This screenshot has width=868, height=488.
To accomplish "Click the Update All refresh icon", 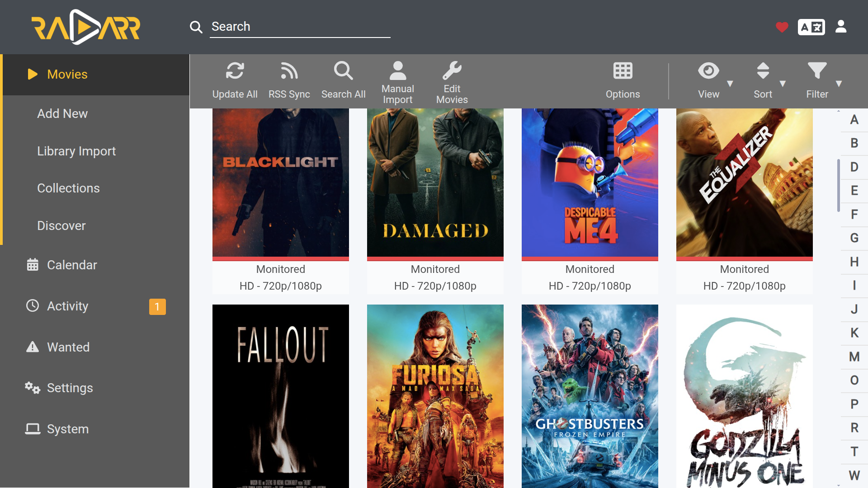I will [x=235, y=71].
